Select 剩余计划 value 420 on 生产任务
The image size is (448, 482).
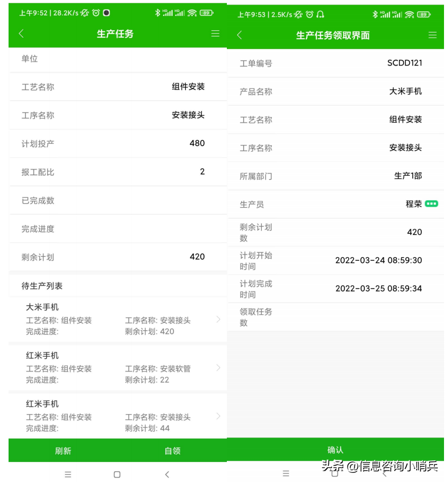click(x=197, y=257)
